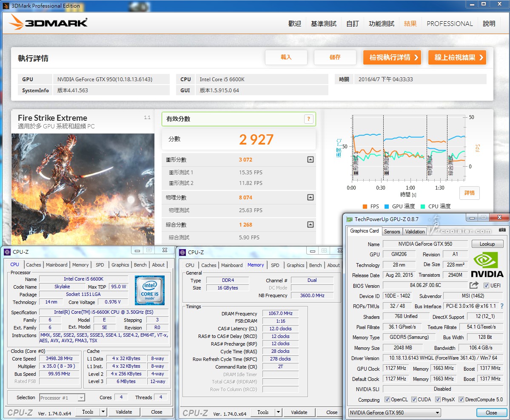Click the GPU-Z Name field
This screenshot has width=510, height=420.
click(x=425, y=244)
